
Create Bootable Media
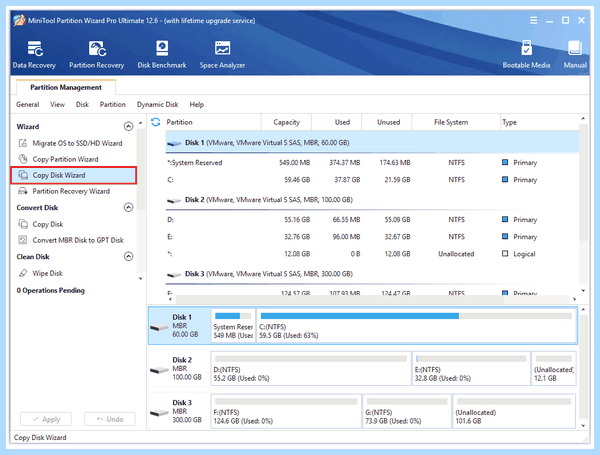click(x=526, y=55)
